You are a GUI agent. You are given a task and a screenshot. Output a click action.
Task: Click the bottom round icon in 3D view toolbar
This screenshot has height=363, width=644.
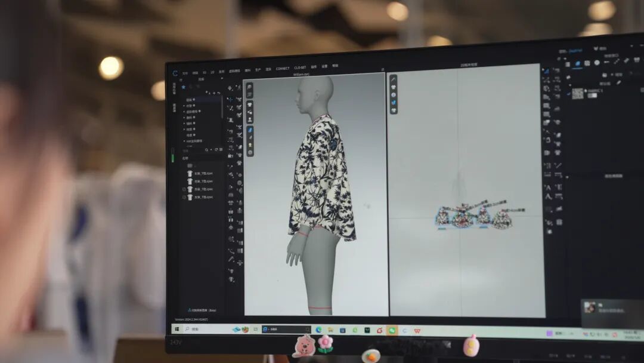[250, 152]
